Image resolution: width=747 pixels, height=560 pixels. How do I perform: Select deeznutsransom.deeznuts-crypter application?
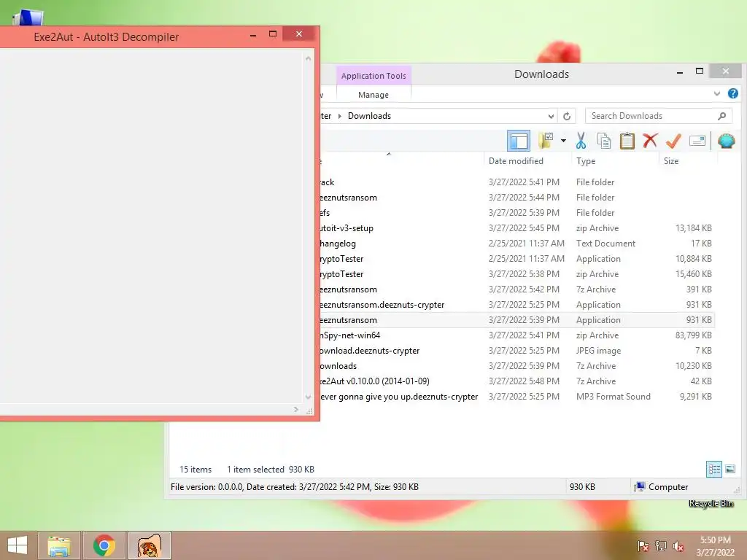pos(517,304)
